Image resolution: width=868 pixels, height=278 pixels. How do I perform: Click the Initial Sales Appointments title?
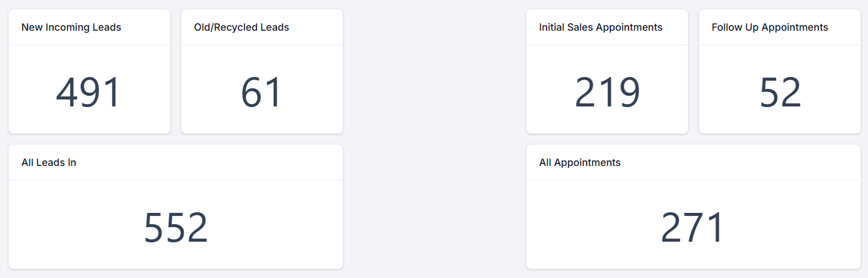600,28
